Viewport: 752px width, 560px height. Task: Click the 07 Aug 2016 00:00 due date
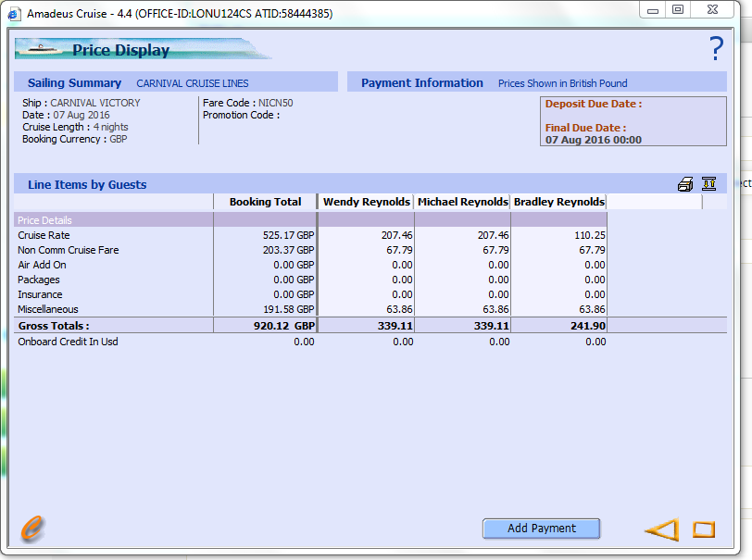(x=594, y=140)
